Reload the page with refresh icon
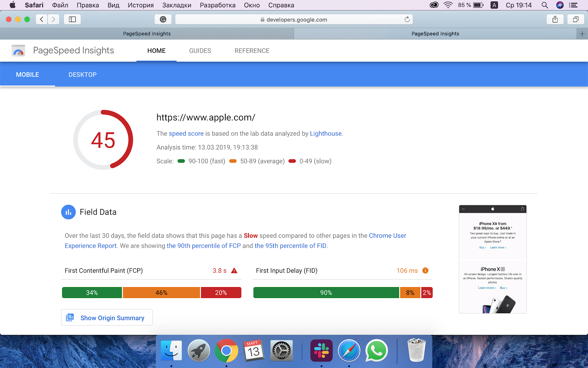 pyautogui.click(x=407, y=20)
